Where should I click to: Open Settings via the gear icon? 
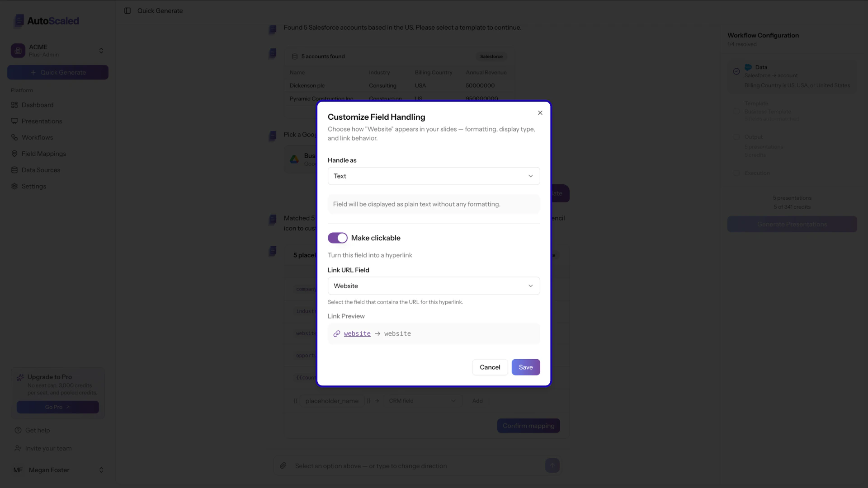[x=34, y=186]
